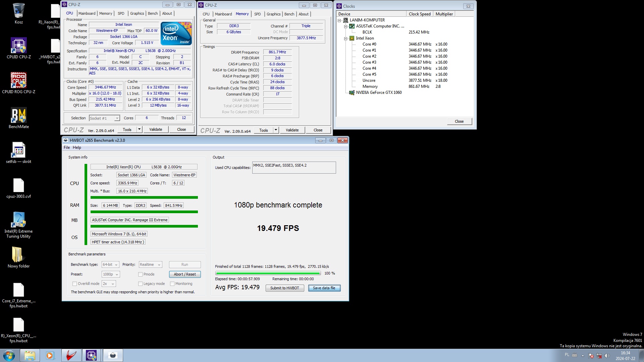Open the HWBOT File menu
This screenshot has width=644, height=362.
67,147
